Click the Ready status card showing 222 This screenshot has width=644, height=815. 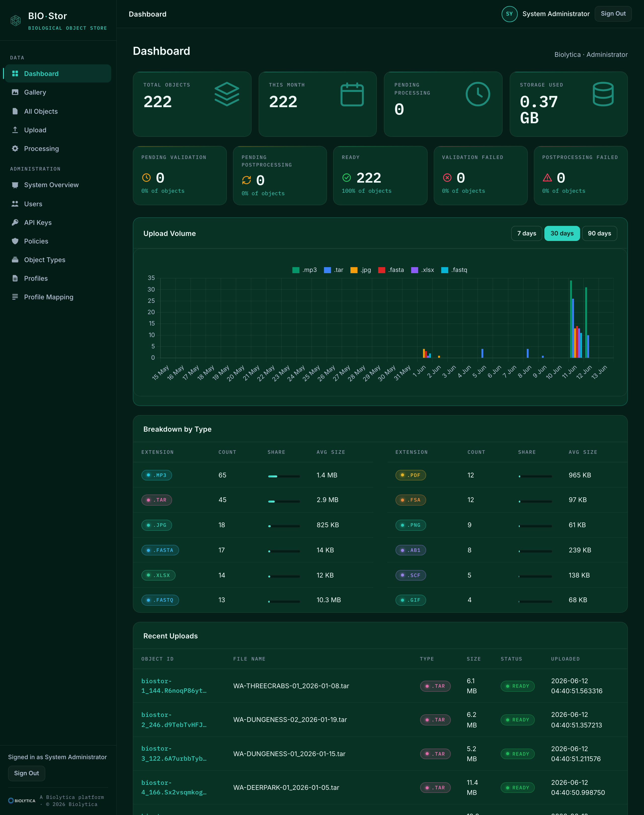click(x=380, y=176)
